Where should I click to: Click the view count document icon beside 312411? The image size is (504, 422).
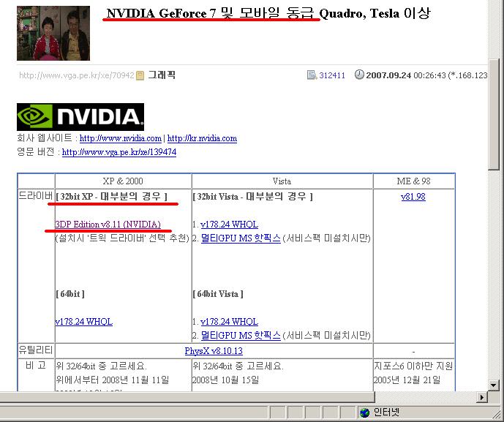pyautogui.click(x=312, y=75)
